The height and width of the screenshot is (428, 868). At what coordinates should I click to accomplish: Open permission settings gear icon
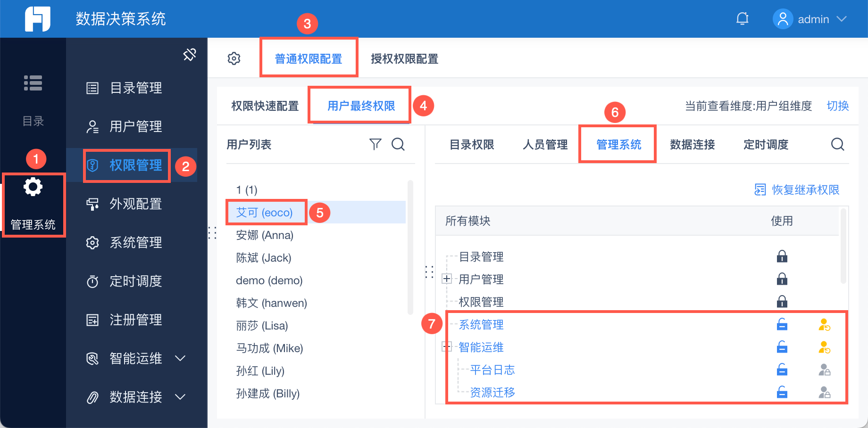[x=234, y=58]
